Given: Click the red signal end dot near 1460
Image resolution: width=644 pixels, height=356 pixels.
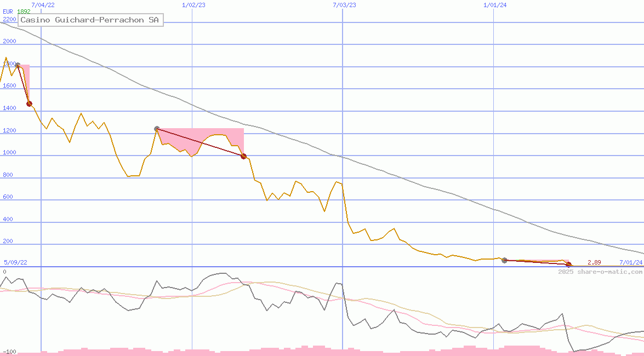Looking at the screenshot, I should (29, 104).
